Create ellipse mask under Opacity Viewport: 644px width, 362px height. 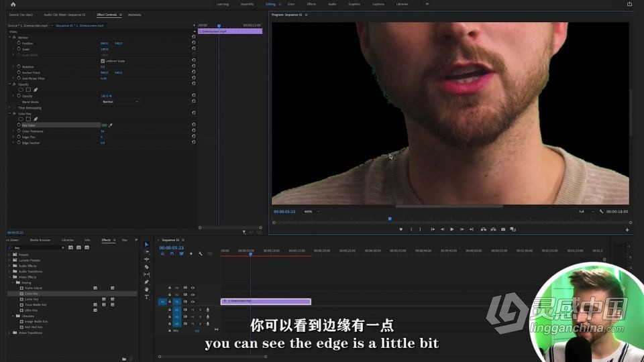[21, 90]
